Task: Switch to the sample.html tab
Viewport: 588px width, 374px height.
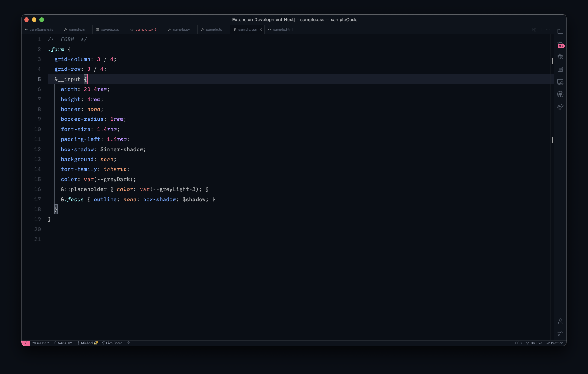Action: 283,30
